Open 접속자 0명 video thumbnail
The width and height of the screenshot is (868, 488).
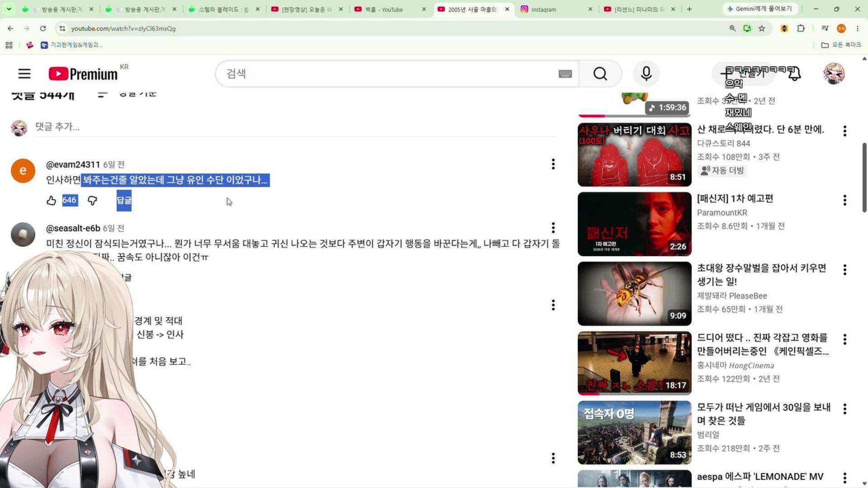(x=634, y=432)
